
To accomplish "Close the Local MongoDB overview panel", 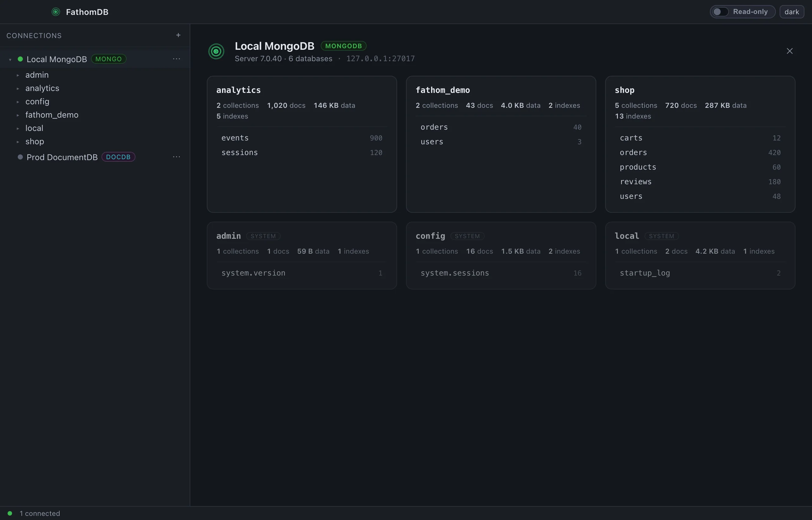I will [x=789, y=51].
